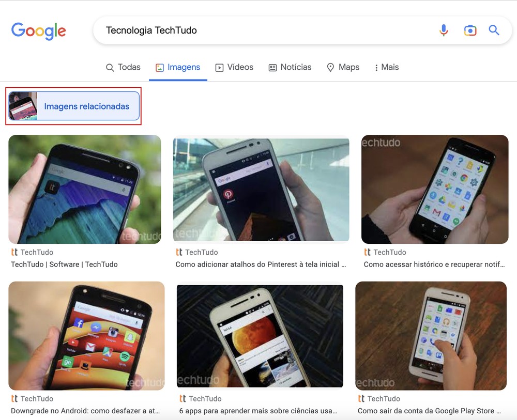Switch to the Notícias tab

[290, 67]
